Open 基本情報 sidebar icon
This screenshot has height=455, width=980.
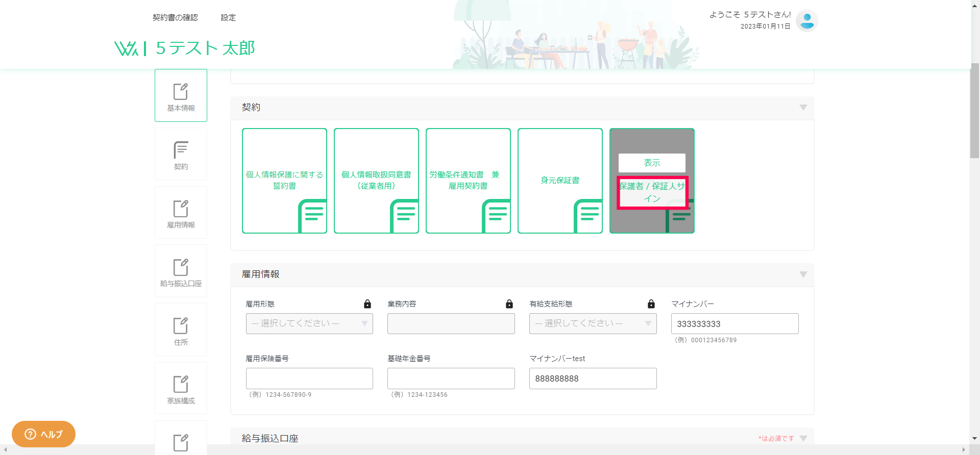pos(181,95)
